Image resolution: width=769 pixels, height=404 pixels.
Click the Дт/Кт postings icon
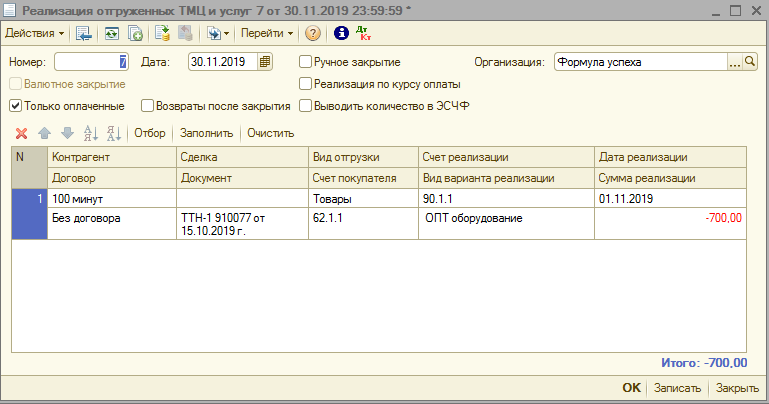pos(362,33)
